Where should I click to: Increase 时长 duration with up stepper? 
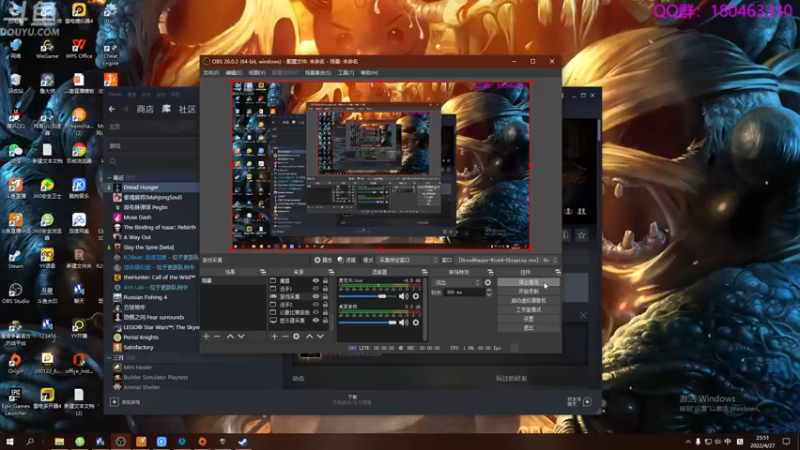click(489, 290)
